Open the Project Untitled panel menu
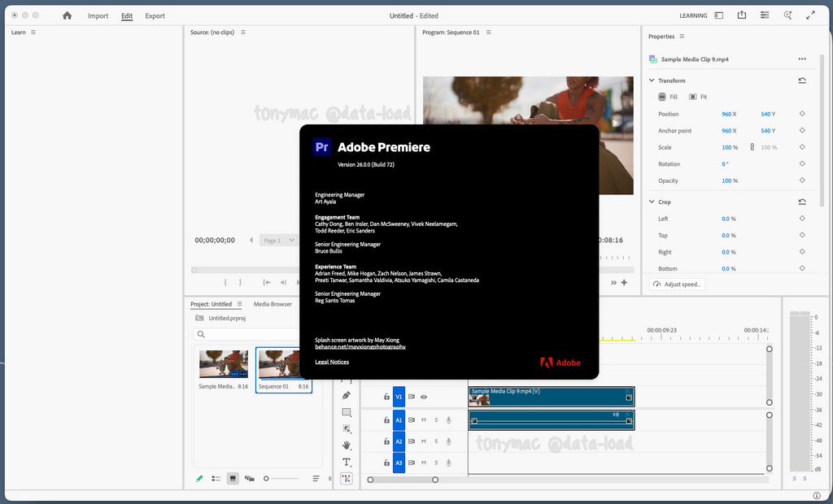833x504 pixels. pos(240,304)
